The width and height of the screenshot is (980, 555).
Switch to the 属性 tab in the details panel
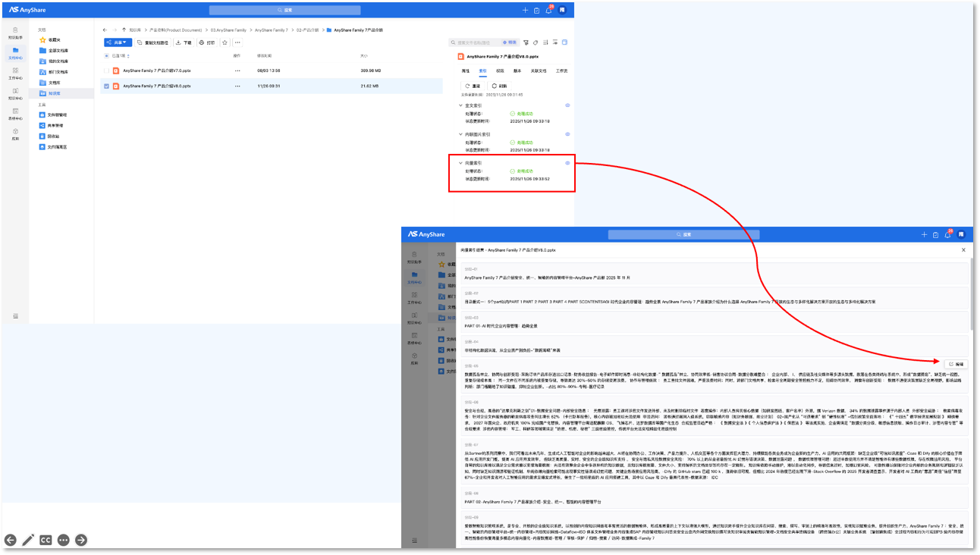point(465,71)
